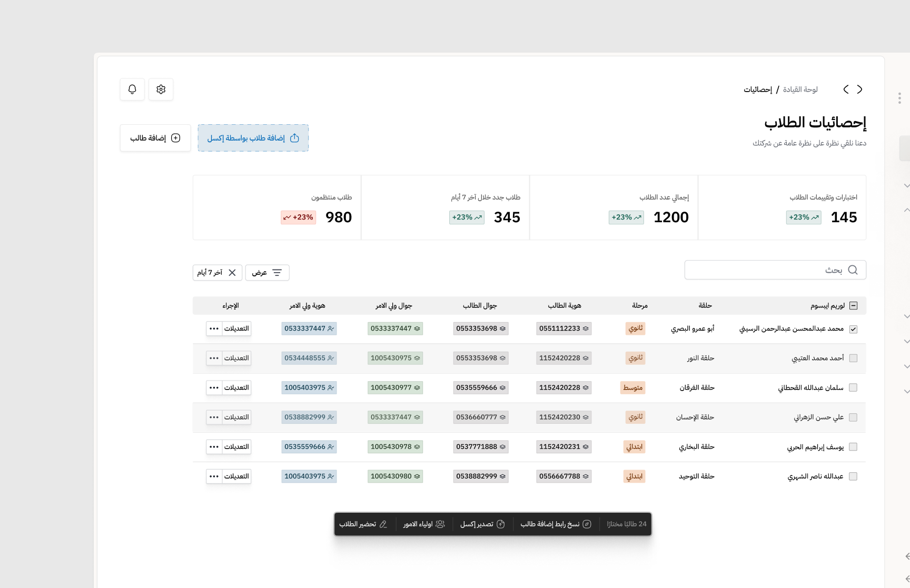The image size is (910, 588).
Task: Click the notification bell icon
Action: point(132,89)
